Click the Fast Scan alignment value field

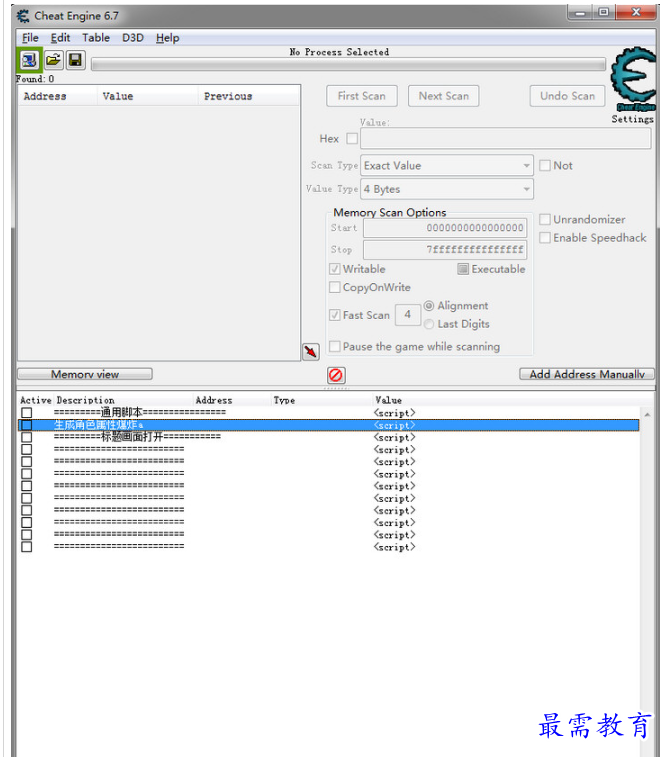click(407, 315)
